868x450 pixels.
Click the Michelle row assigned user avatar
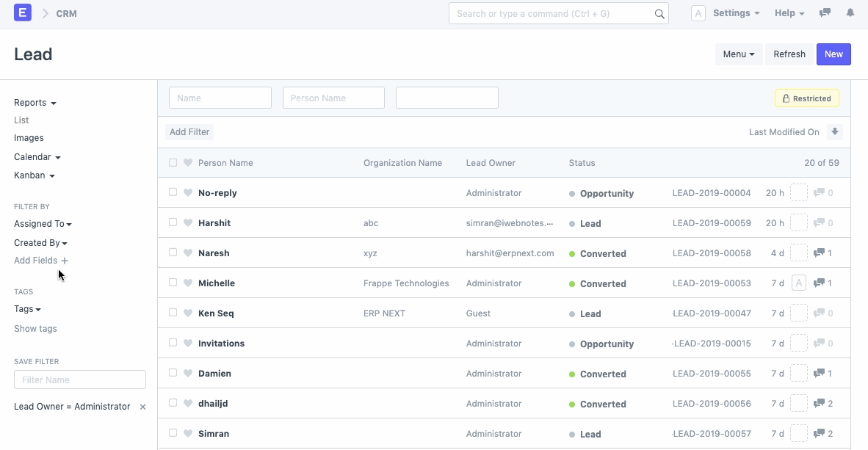[799, 283]
